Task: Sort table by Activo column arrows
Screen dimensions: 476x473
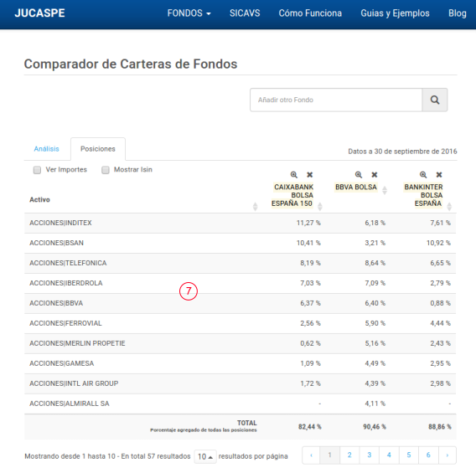Action: tap(255, 207)
